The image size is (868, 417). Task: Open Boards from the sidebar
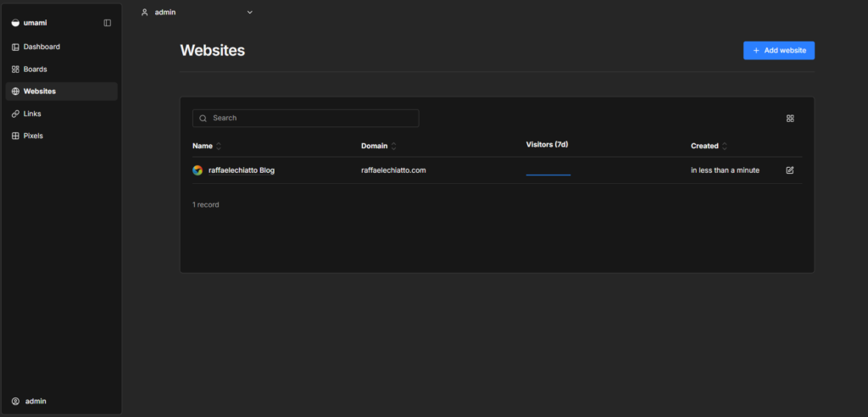click(x=61, y=69)
